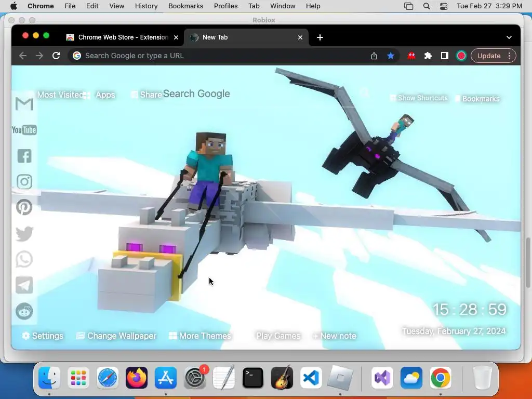Expand the tab search chevron

click(x=509, y=37)
